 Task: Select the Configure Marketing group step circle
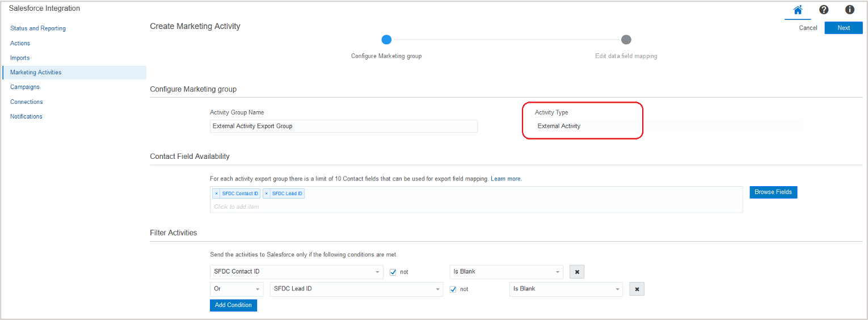click(x=386, y=40)
